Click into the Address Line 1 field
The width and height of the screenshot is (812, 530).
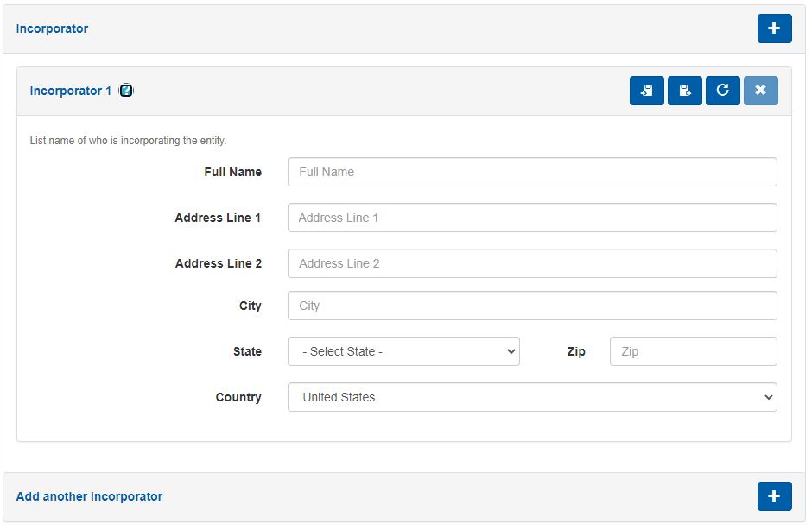click(x=531, y=218)
